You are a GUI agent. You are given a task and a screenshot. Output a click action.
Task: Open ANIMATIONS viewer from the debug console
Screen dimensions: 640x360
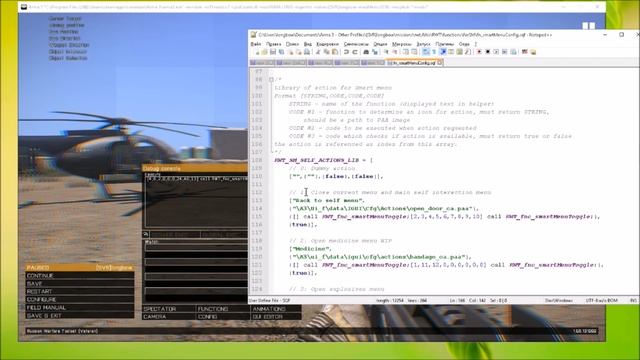(276, 309)
